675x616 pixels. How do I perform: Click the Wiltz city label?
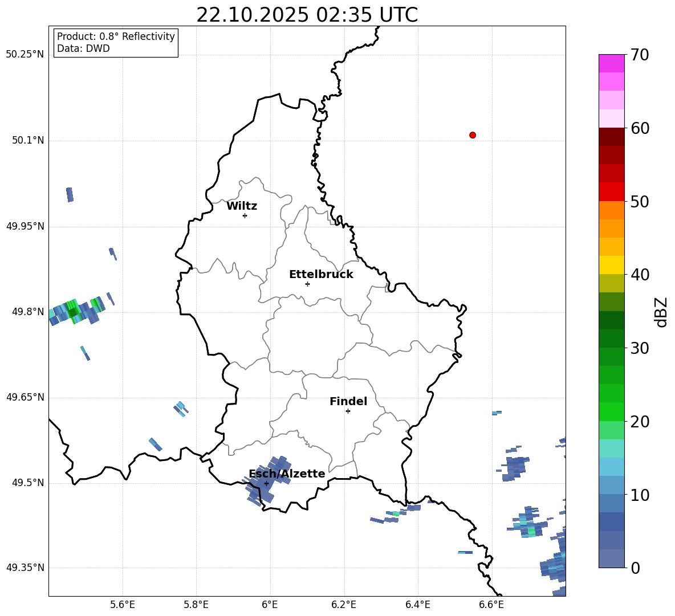point(242,206)
